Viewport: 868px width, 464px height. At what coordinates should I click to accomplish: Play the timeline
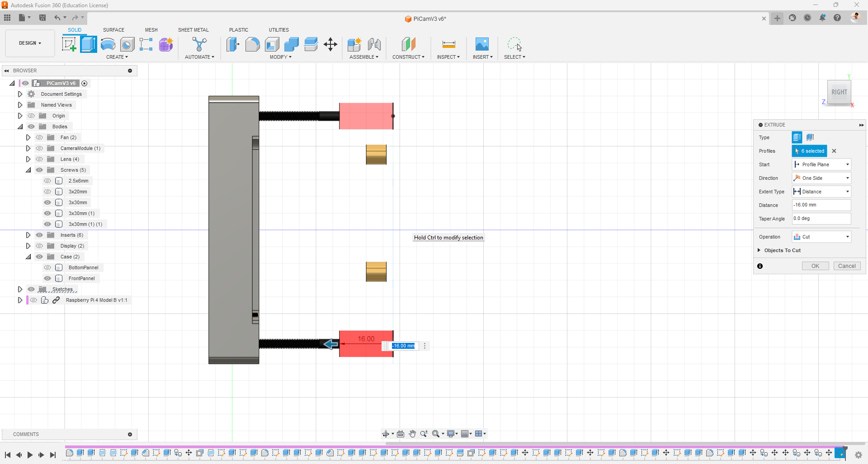pos(30,455)
